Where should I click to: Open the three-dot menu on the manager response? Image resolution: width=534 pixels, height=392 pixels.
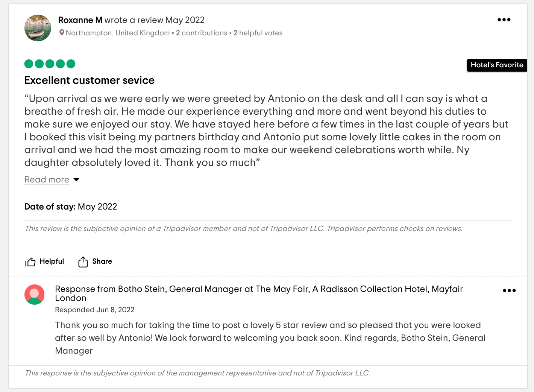pos(509,290)
